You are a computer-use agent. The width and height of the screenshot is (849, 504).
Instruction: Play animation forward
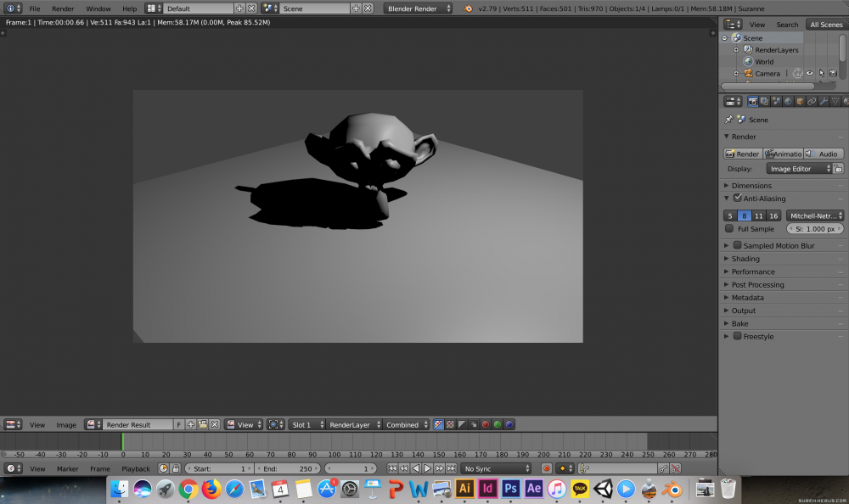click(x=428, y=468)
